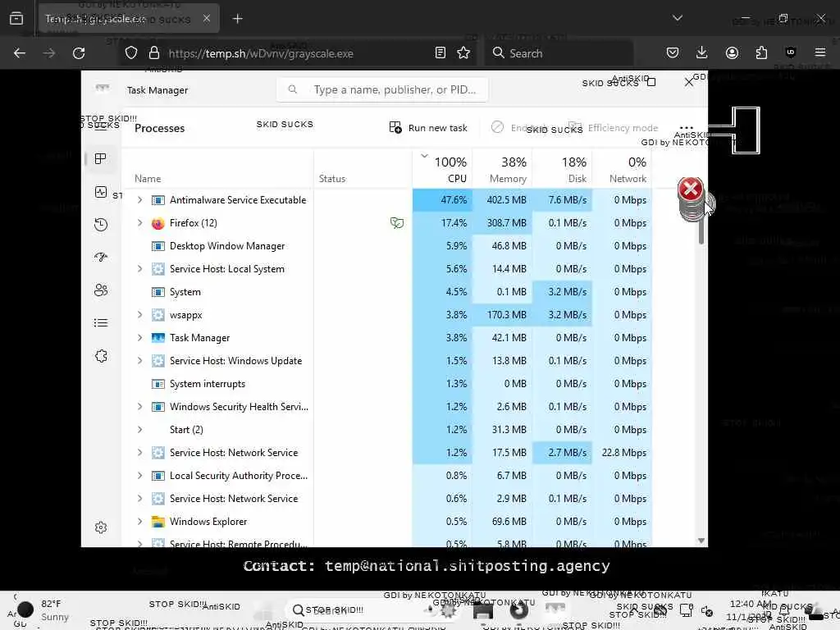Click Firefox 308.7 MB memory cell
The height and width of the screenshot is (630, 840).
[x=502, y=223]
